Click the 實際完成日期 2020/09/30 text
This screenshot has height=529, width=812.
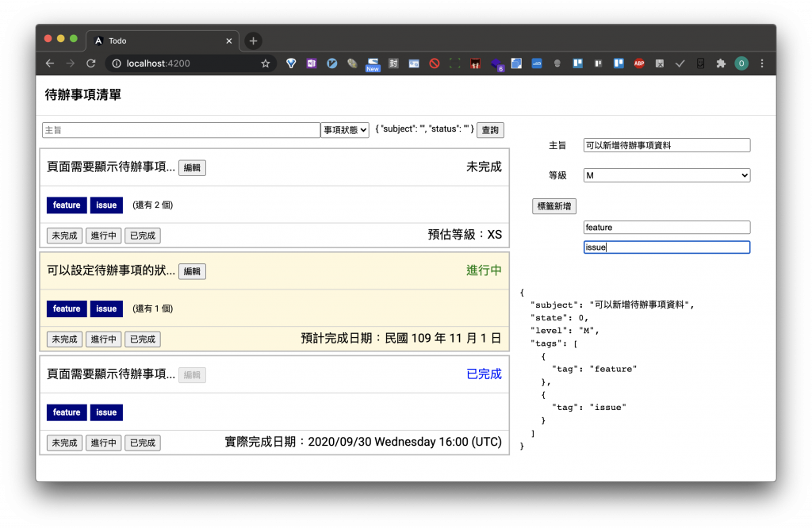[363, 442]
